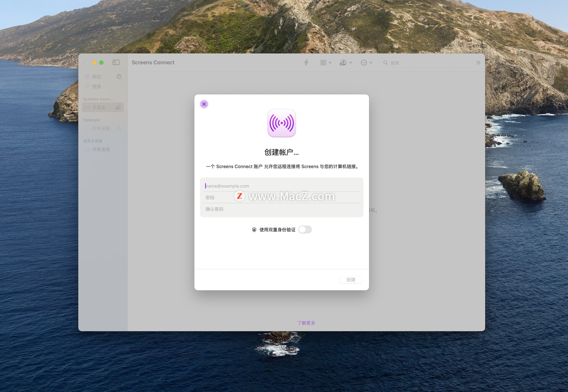
Task: Select 附近 nearby in sidebar
Action: coord(96,77)
